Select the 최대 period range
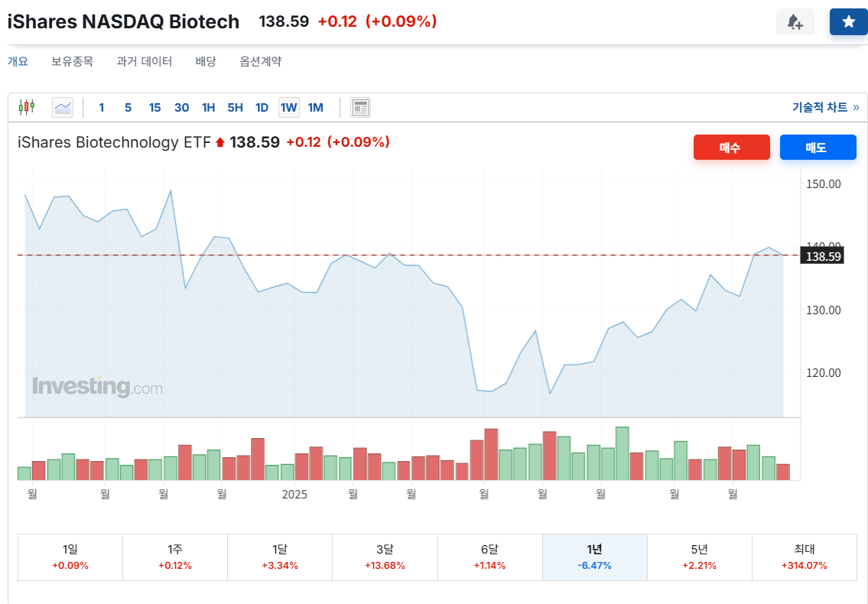Image resolution: width=868 pixels, height=604 pixels. (x=805, y=557)
